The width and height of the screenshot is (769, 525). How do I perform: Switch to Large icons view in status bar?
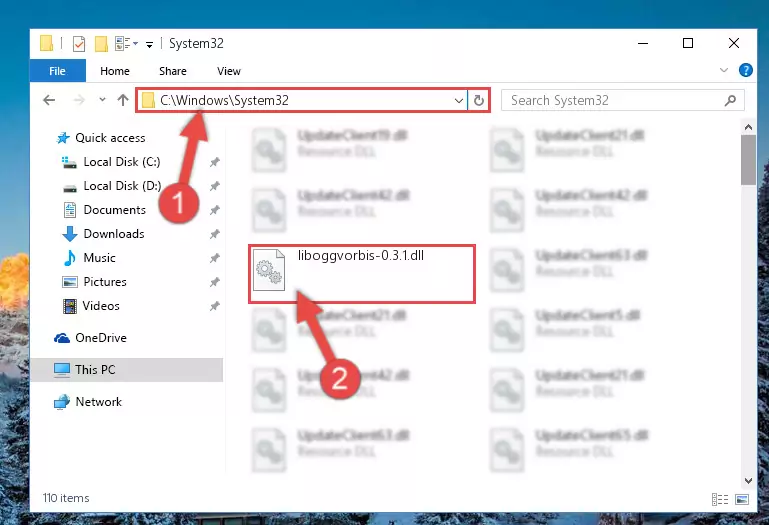click(x=742, y=499)
